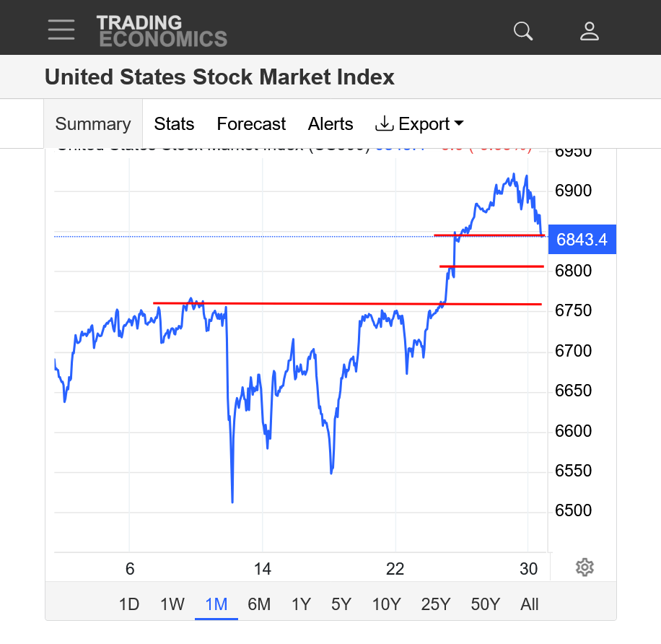The width and height of the screenshot is (661, 644).
Task: Select the 1M time range
Action: 216,604
